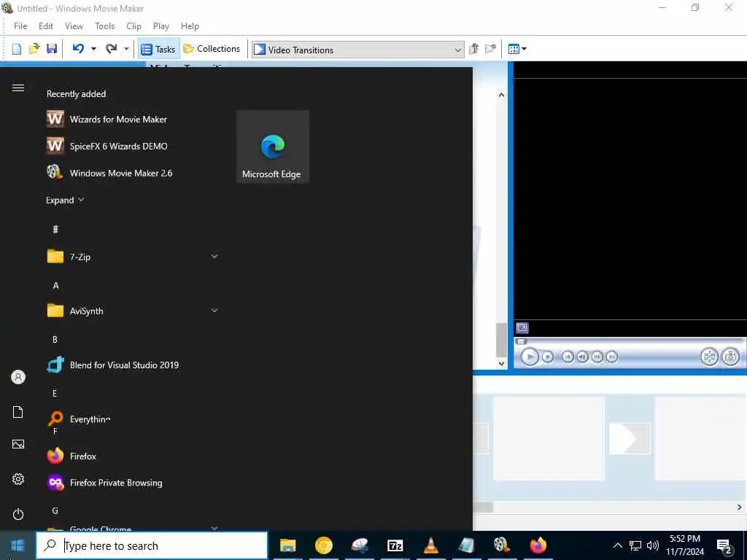Click the New Project icon in toolbar
The width and height of the screenshot is (747, 560).
point(17,49)
